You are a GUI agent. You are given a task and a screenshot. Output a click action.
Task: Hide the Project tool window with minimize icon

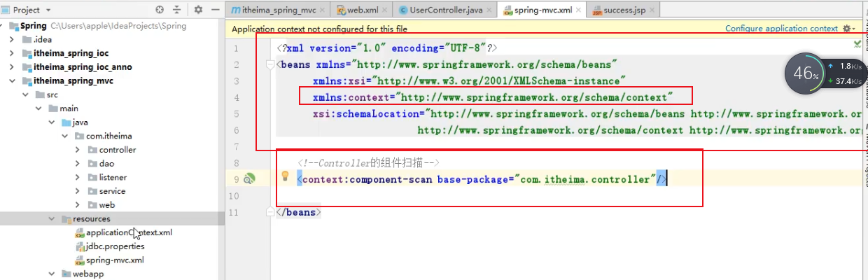pyautogui.click(x=215, y=10)
